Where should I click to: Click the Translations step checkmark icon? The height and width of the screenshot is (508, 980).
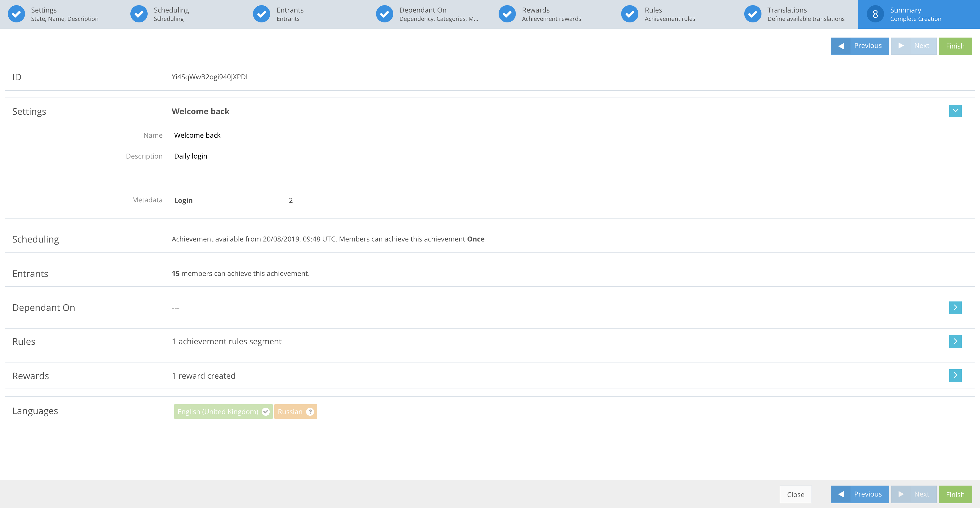(753, 14)
